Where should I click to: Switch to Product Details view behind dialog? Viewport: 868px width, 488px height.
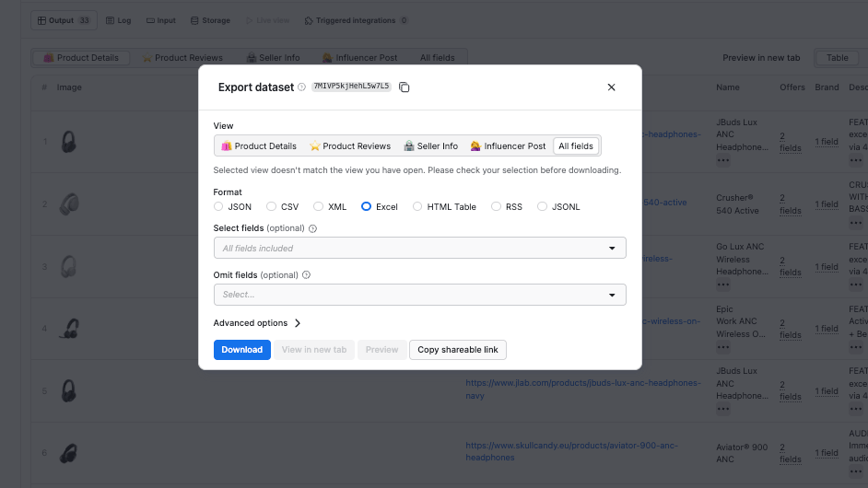(81, 57)
